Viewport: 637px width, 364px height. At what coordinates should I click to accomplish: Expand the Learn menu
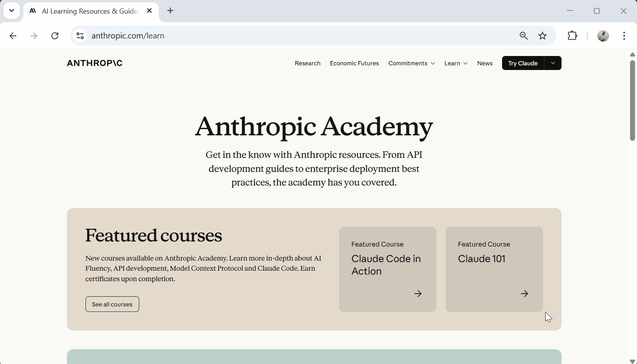tap(456, 63)
